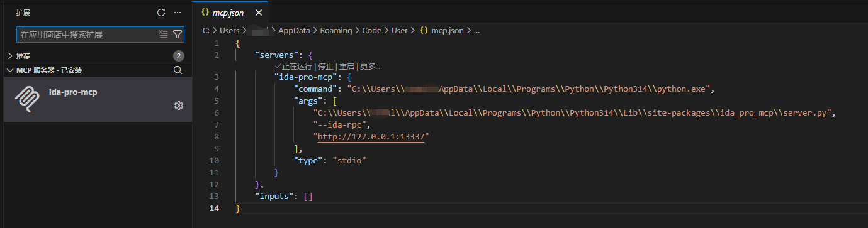Click line number 10 in gutter
Viewport: 868px width, 228px height.
coord(215,160)
